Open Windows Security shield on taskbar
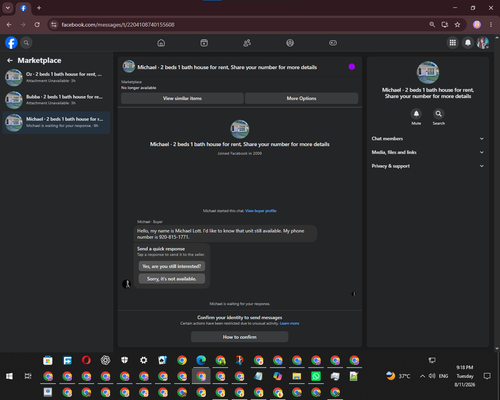Image resolution: width=500 pixels, height=400 pixels. (125, 360)
